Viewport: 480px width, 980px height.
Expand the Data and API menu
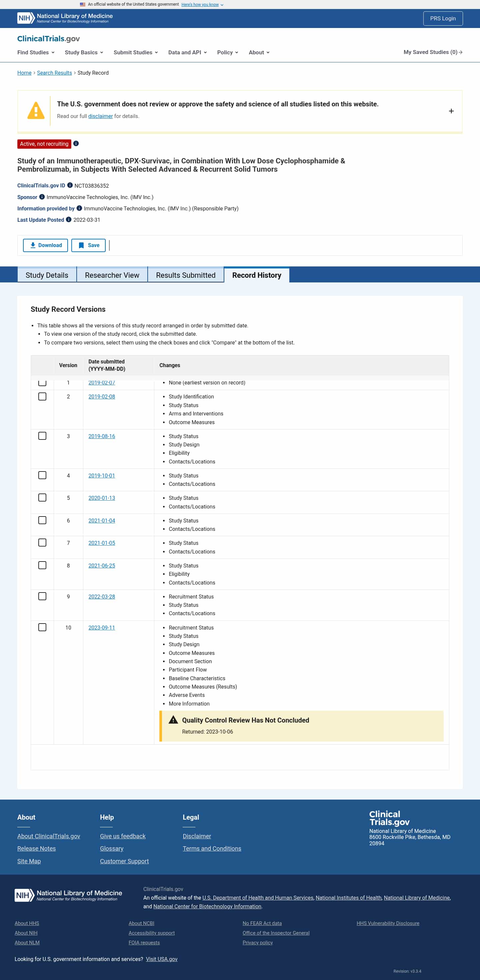pyautogui.click(x=187, y=52)
